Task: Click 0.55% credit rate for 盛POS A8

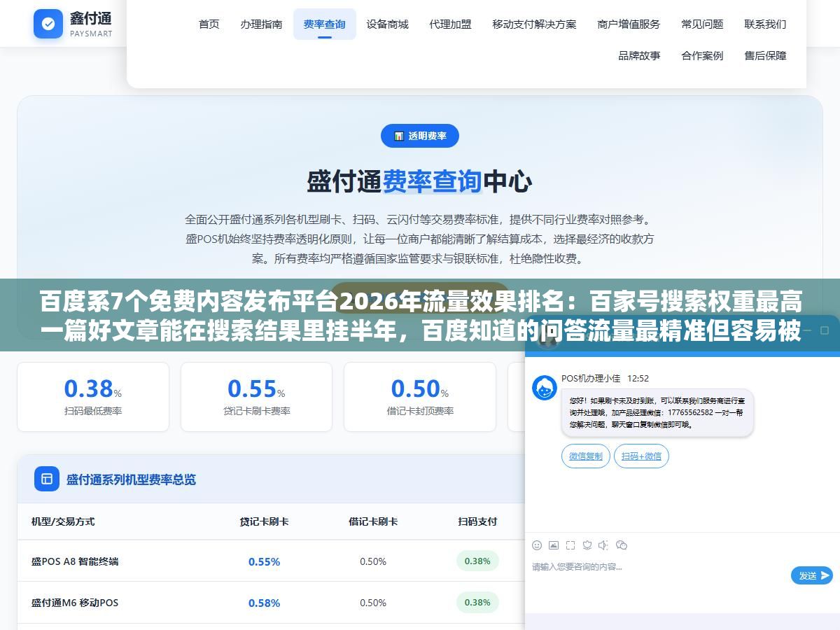Action: (264, 561)
